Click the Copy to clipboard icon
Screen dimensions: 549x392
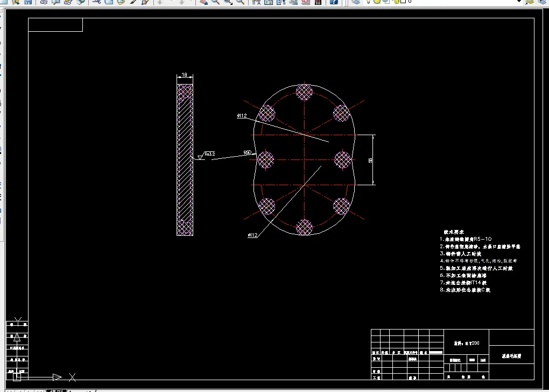109,2
